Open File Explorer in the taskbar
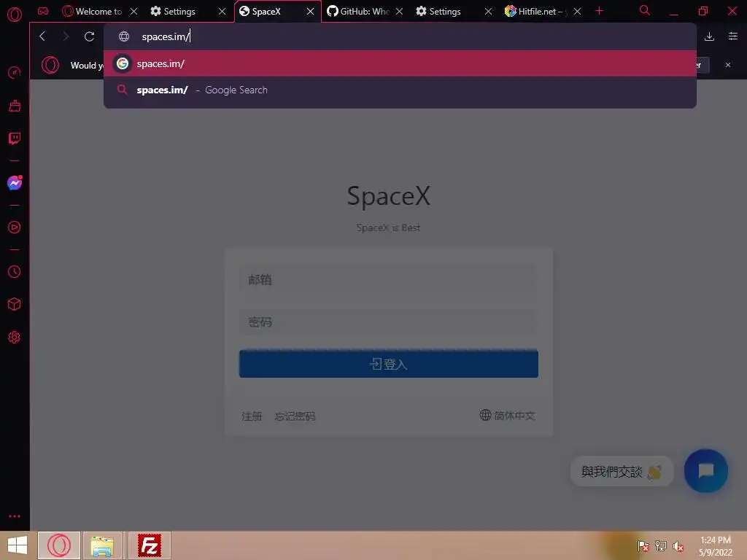 pos(102,545)
